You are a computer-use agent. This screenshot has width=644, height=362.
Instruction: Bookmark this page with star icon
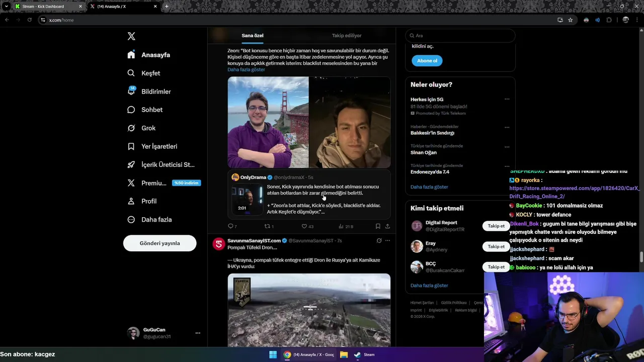571,20
